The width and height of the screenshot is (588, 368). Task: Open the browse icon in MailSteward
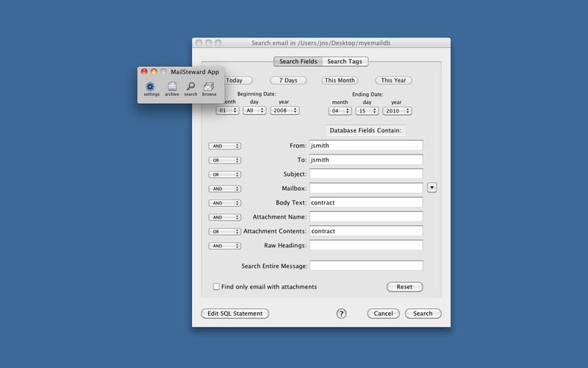coord(209,87)
